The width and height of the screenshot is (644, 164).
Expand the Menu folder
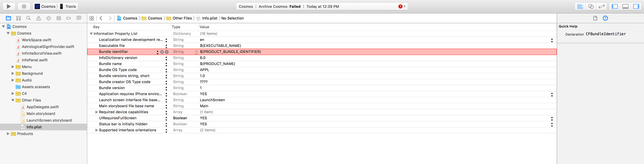click(13, 67)
